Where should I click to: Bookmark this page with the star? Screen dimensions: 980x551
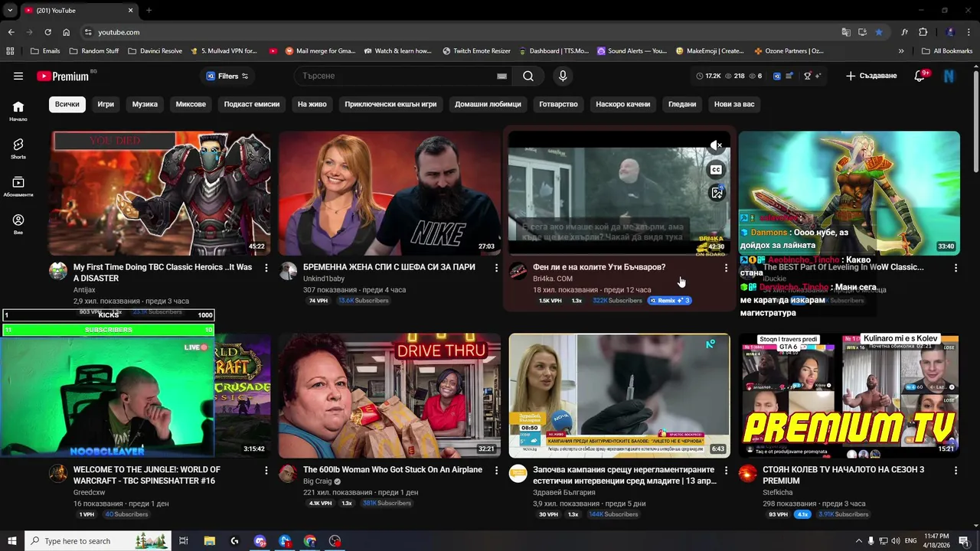(879, 32)
